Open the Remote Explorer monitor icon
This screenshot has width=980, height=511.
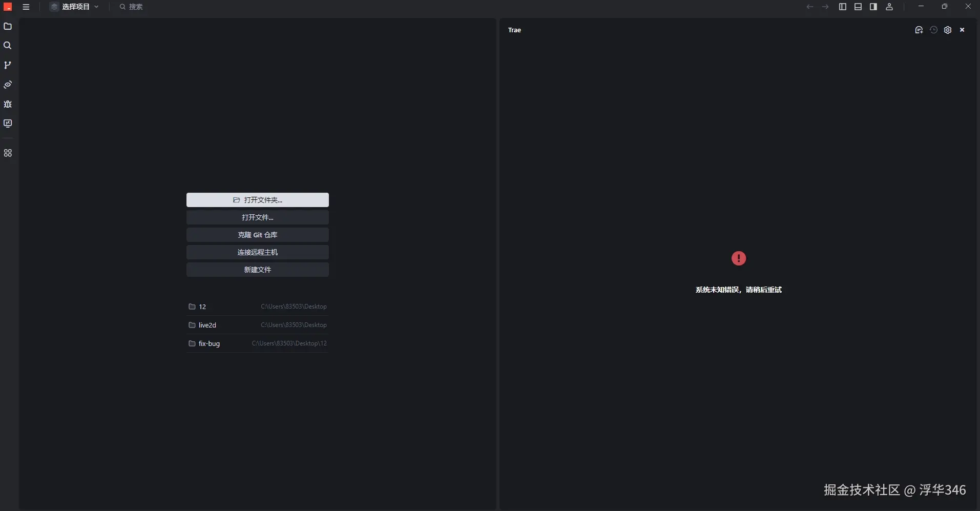8,124
